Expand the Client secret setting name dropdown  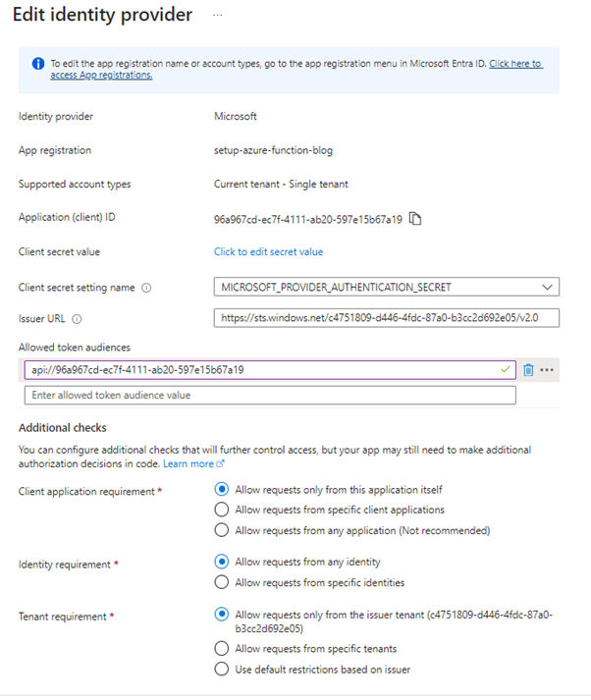pyautogui.click(x=547, y=287)
